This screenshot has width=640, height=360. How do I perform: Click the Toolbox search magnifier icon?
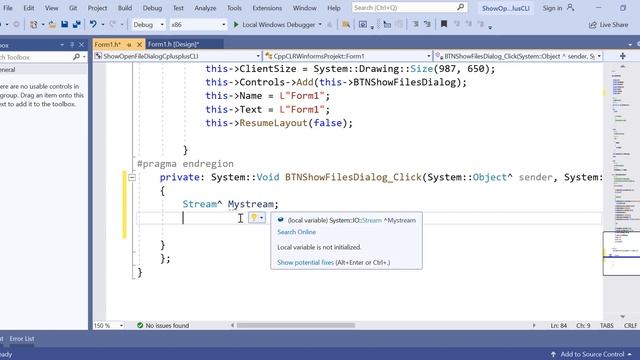76,57
